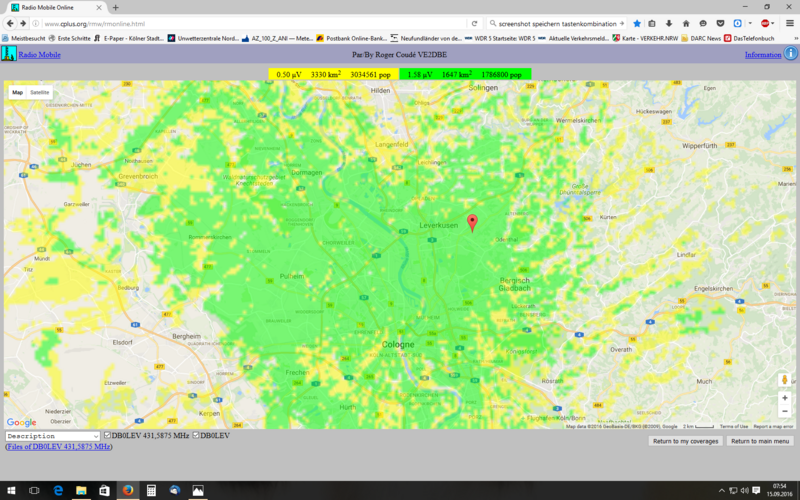Open Thunderbird mail icon in taskbar
This screenshot has width=800, height=500.
[174, 490]
